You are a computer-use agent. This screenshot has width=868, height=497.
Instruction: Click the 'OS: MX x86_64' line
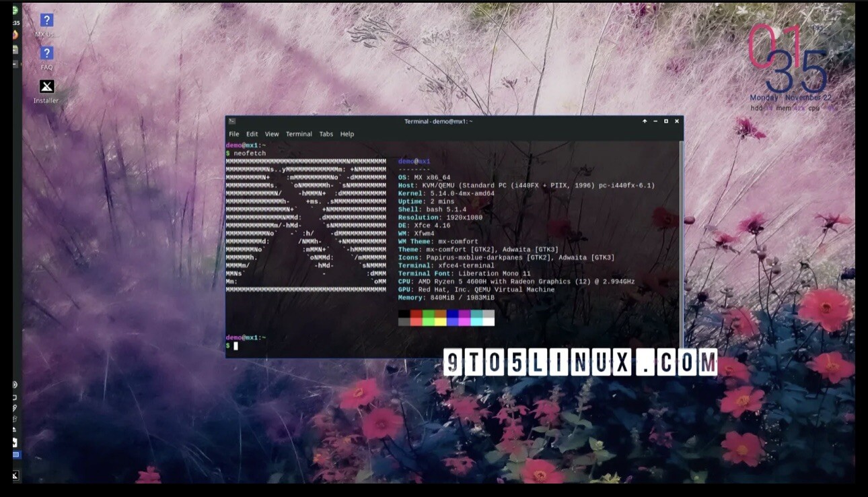[x=424, y=178]
